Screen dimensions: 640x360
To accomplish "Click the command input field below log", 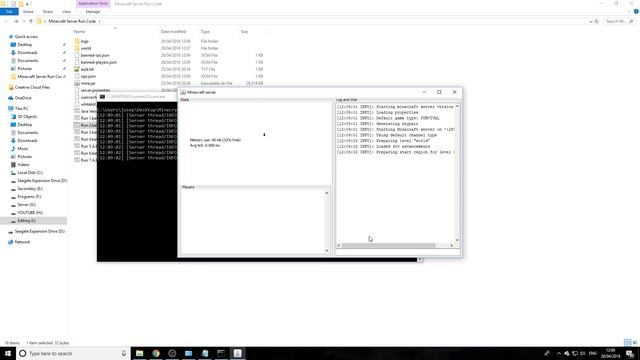I will (397, 252).
